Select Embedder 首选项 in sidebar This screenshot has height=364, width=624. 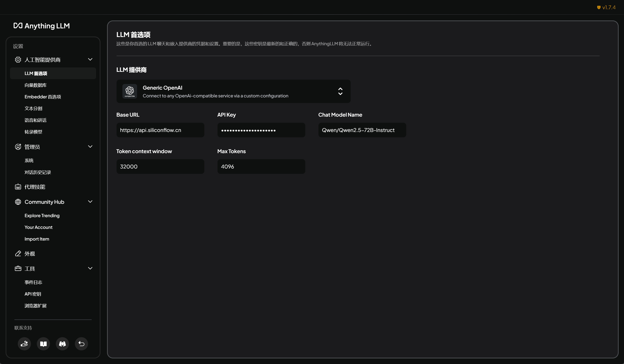point(43,97)
